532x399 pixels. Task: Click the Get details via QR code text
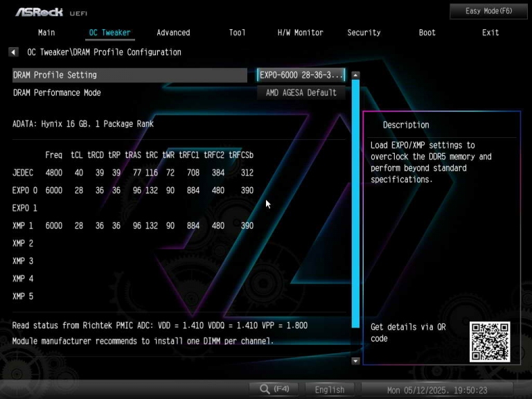408,332
